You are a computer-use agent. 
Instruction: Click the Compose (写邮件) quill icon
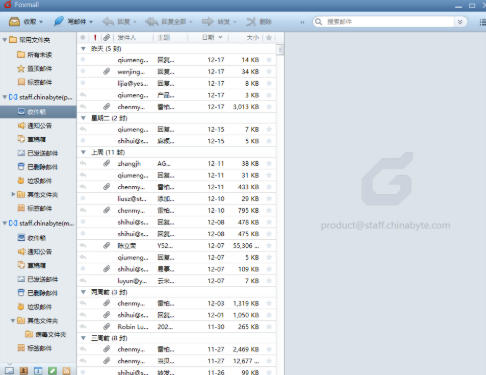[x=59, y=21]
